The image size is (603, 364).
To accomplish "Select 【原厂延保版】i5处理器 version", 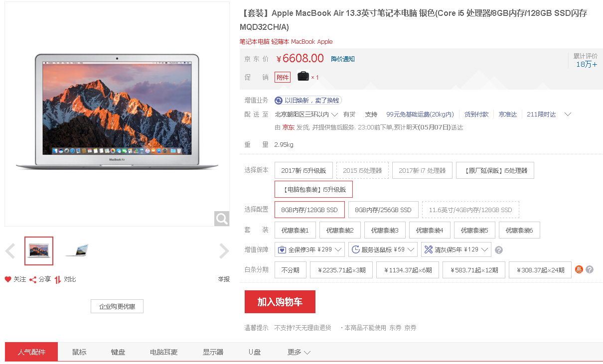I will pos(495,170).
